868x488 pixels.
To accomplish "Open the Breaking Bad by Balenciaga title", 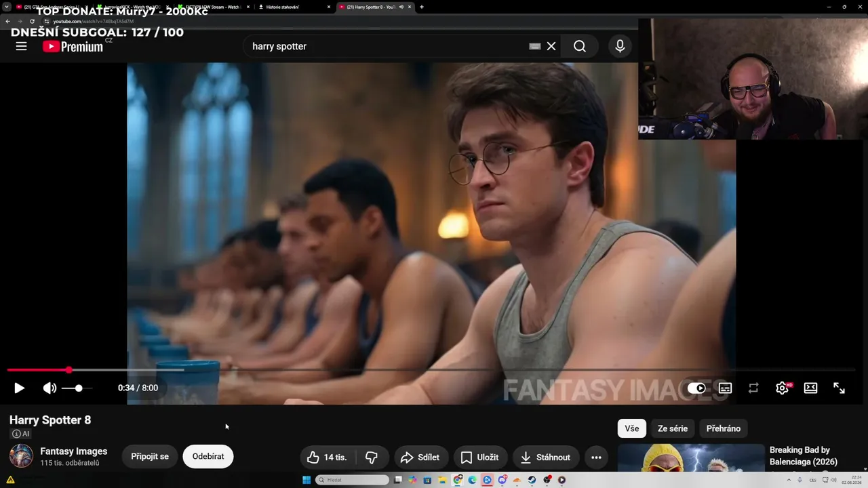I will click(x=804, y=456).
